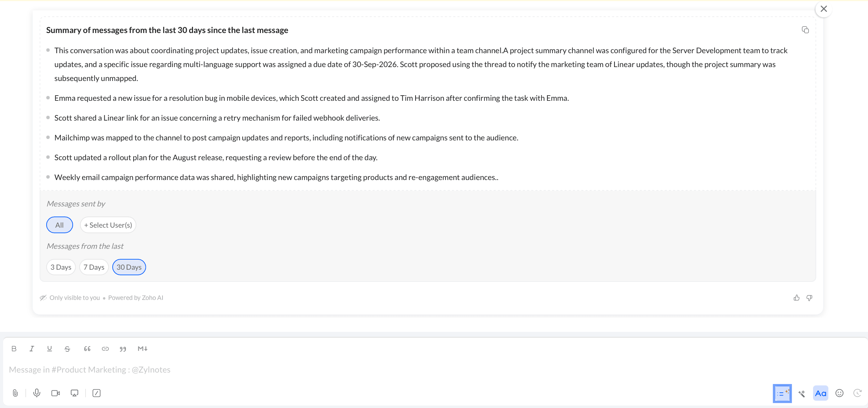
Task: Apply italic formatting
Action: 32,349
